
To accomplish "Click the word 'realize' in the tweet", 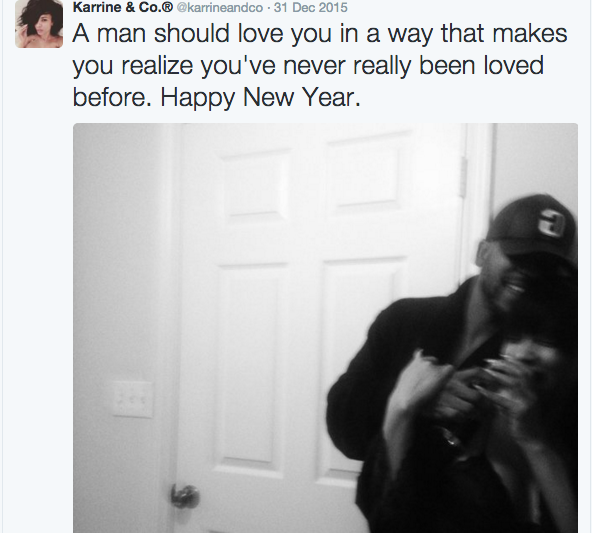I will click(x=157, y=65).
